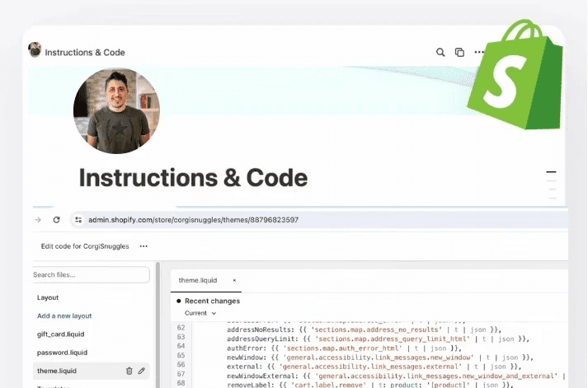588x388 pixels.
Task: Click Edit code for CorgiSnuggles title
Action: coord(85,246)
